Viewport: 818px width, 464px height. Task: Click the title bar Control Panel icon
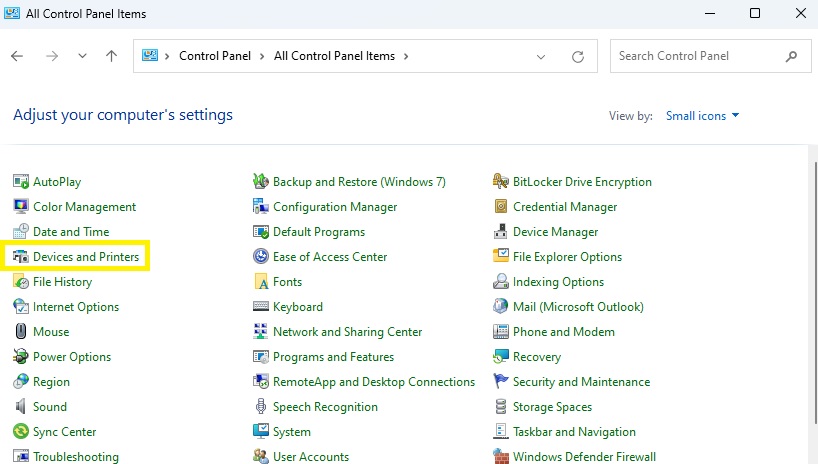(x=12, y=13)
